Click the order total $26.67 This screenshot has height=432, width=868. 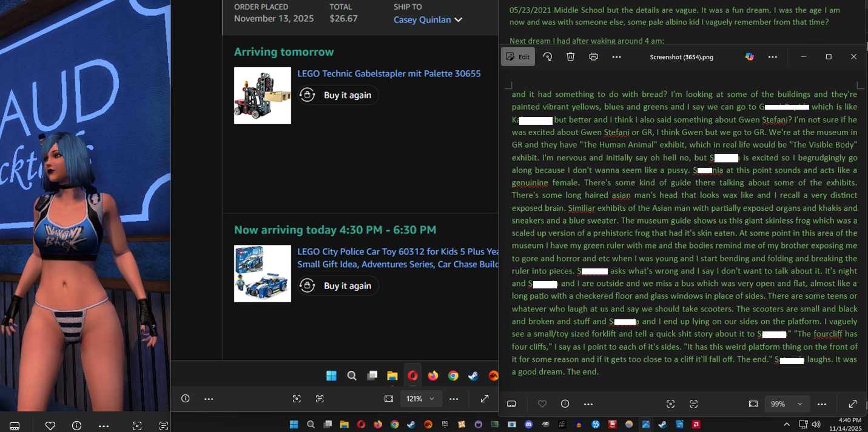343,19
